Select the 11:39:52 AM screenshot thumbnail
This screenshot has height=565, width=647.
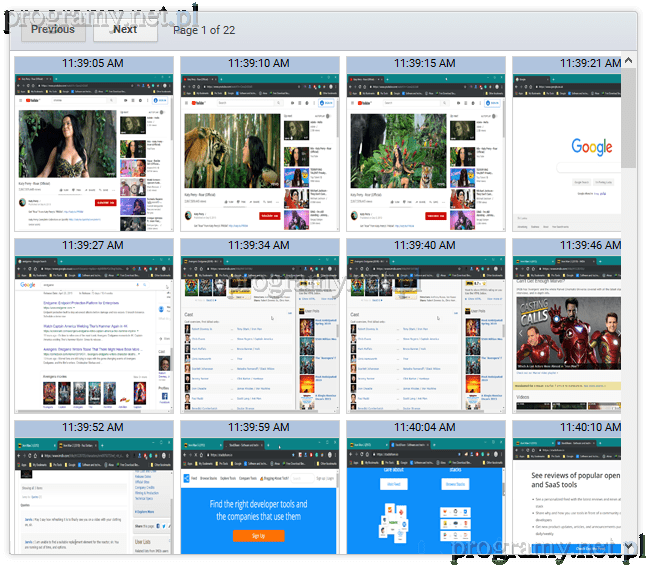tap(93, 496)
